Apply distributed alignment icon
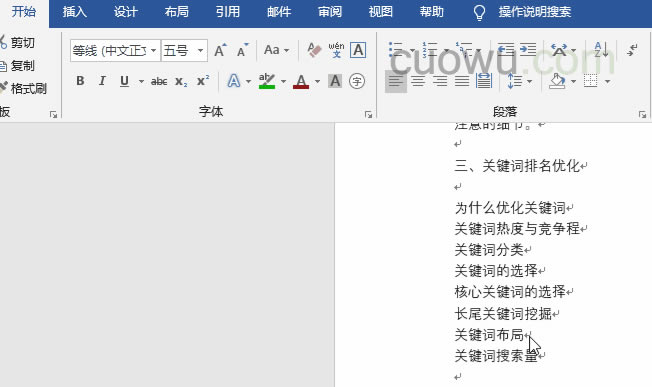The width and height of the screenshot is (652, 387). (x=484, y=81)
